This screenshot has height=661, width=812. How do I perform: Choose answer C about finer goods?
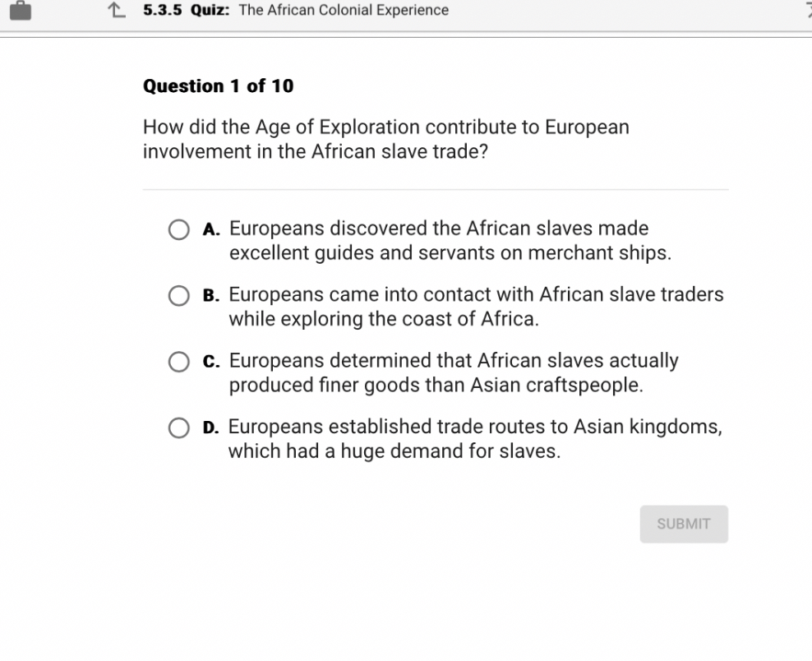pos(178,362)
